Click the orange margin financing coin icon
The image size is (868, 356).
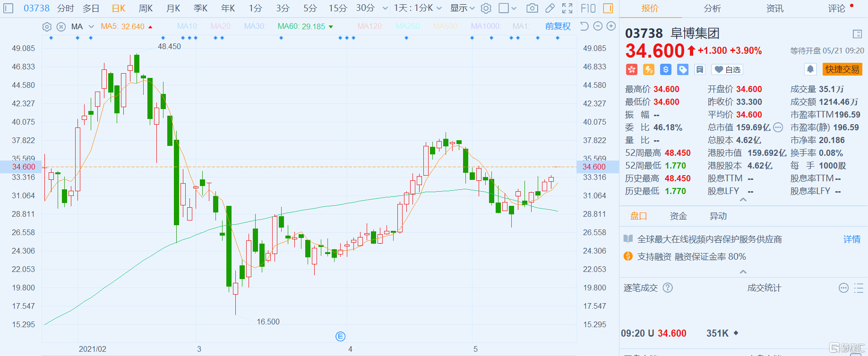(628, 256)
